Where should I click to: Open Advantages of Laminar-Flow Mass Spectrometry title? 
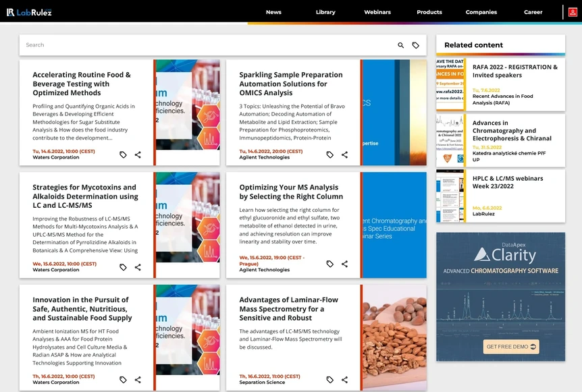point(288,308)
